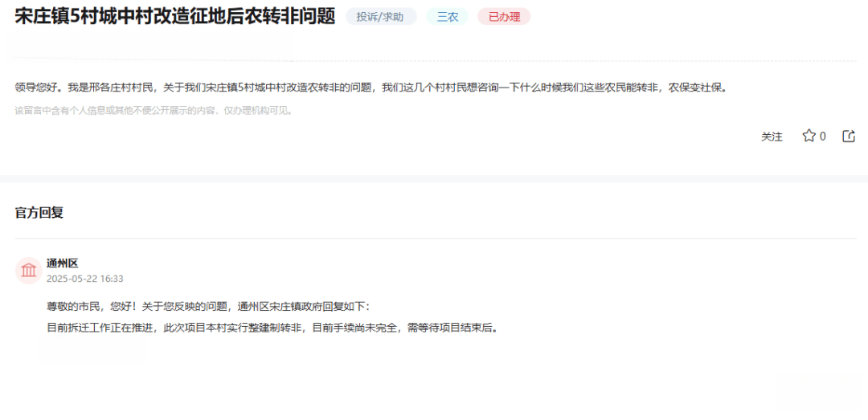
Task: Click the favorite count 0
Action: click(x=823, y=137)
